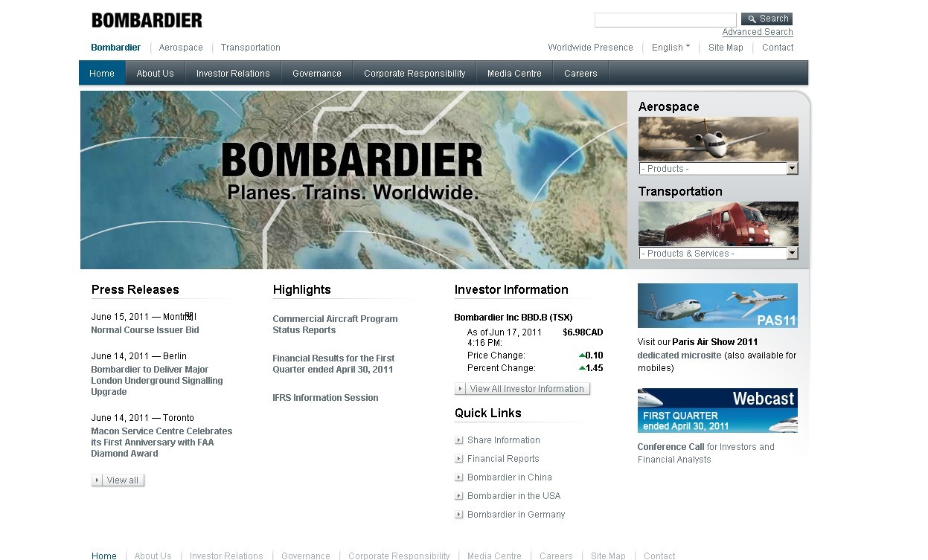Screen dimensions: 928x560
Task: Open the Corporate Responsibility menu in the navigation bar
Action: [x=415, y=74]
